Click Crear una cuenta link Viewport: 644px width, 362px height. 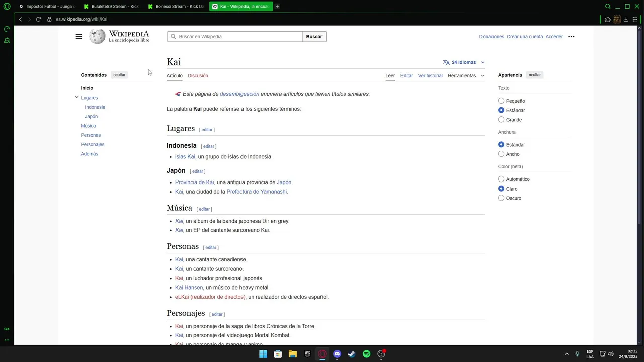(x=525, y=37)
